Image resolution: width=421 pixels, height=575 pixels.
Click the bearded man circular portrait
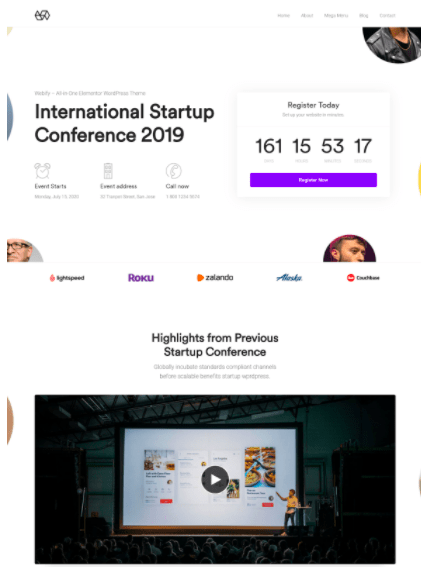point(349,248)
